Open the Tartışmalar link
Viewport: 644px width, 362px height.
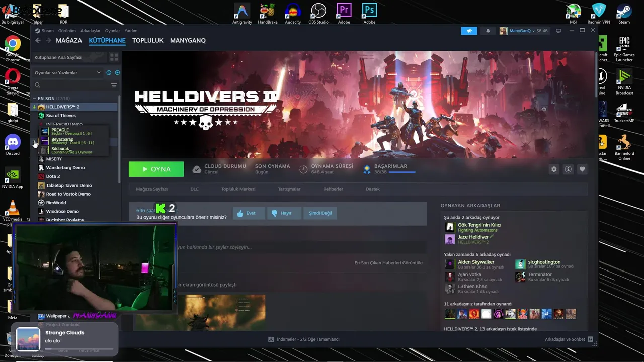(x=289, y=189)
